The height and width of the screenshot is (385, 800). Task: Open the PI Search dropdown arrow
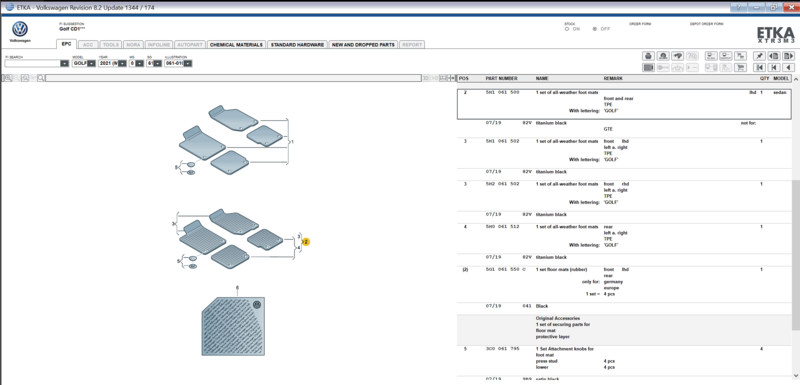click(64, 63)
